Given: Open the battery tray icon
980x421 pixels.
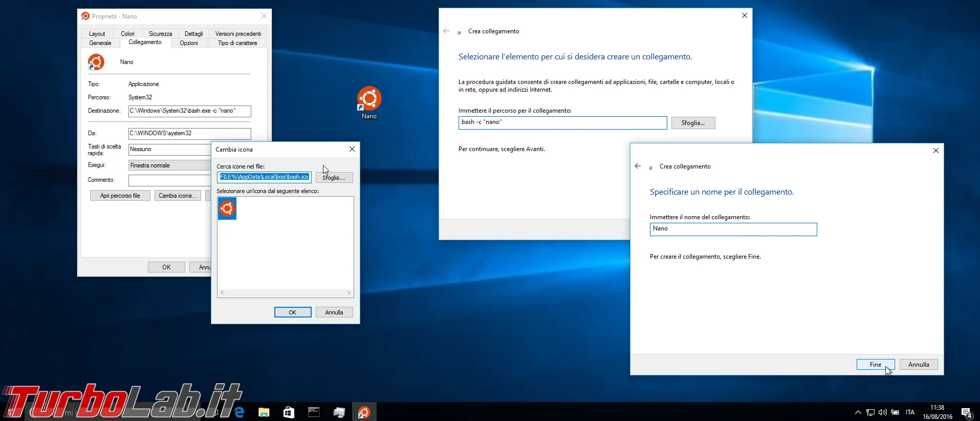Looking at the screenshot, I should (x=895, y=412).
